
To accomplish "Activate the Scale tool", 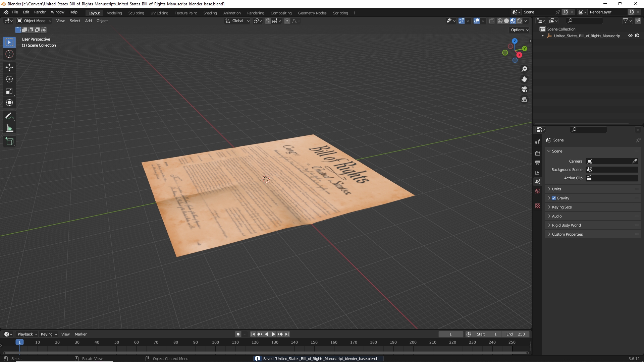I will (9, 91).
